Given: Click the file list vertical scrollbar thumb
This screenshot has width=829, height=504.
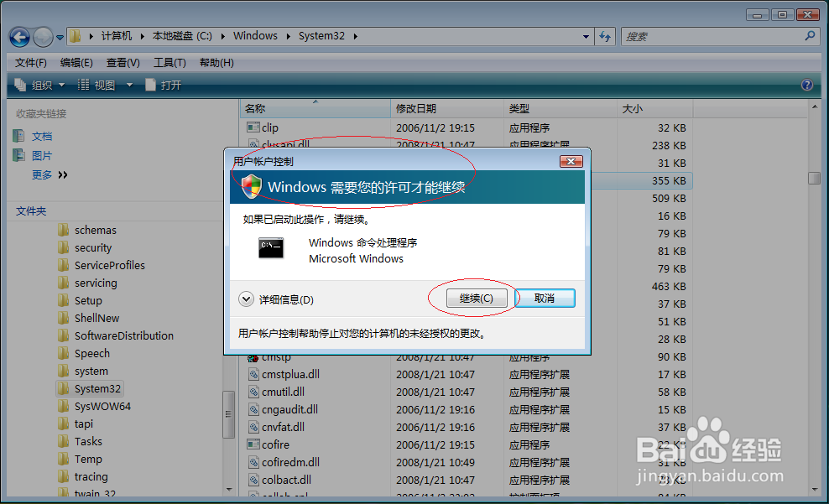Looking at the screenshot, I should click(814, 178).
